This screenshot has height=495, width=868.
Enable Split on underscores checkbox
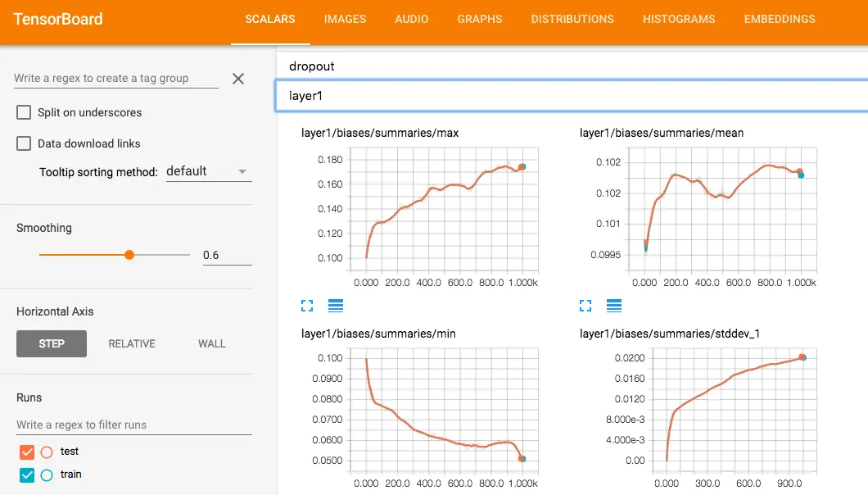tap(24, 112)
